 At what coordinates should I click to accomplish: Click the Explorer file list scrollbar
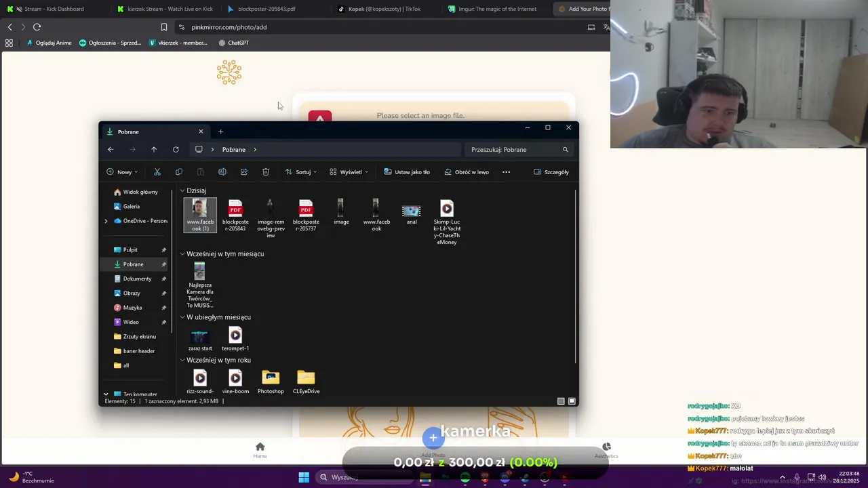click(x=576, y=276)
